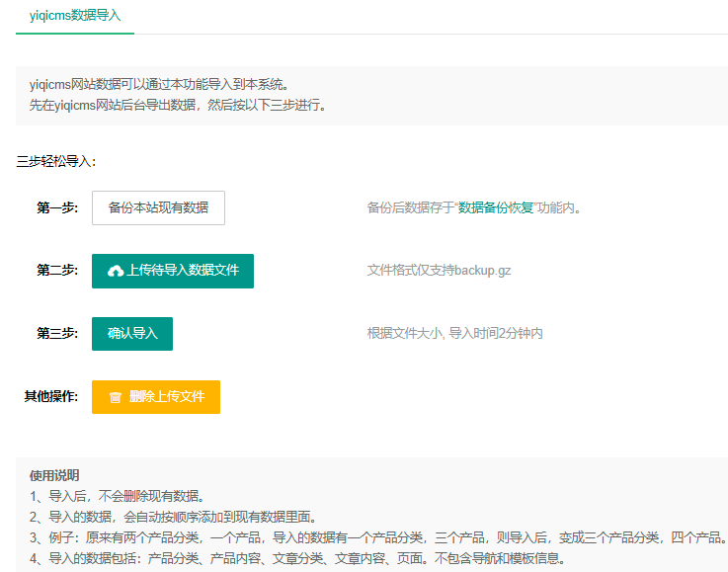Click usage note 3 starting with 例子
This screenshot has width=728, height=572.
click(x=375, y=538)
